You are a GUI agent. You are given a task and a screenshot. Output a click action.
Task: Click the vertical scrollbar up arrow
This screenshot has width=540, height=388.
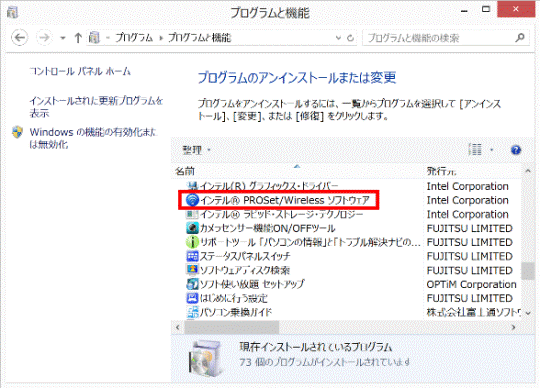[x=528, y=171]
